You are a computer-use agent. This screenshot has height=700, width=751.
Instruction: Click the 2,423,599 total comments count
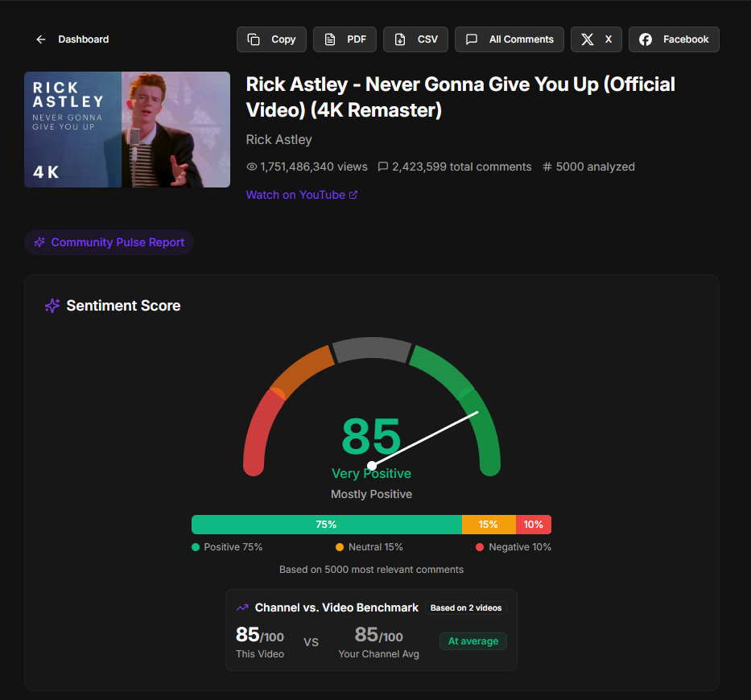coord(462,167)
